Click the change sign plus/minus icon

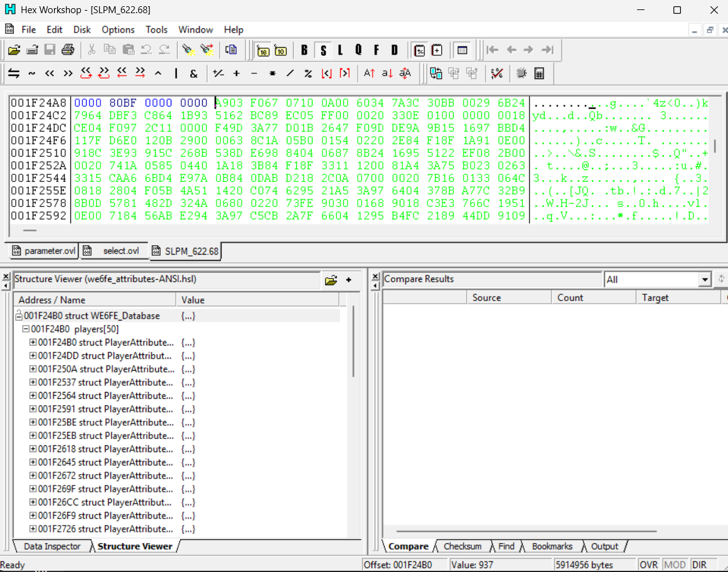click(x=218, y=73)
